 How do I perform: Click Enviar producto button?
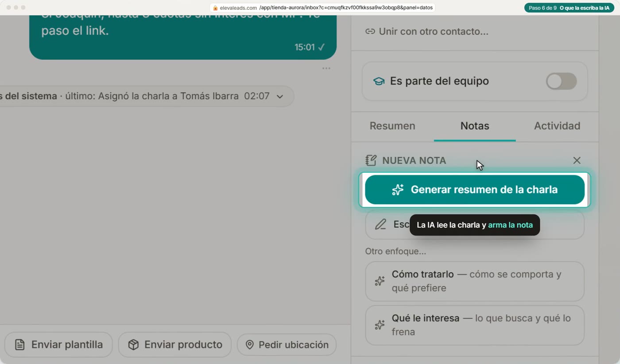click(x=174, y=345)
